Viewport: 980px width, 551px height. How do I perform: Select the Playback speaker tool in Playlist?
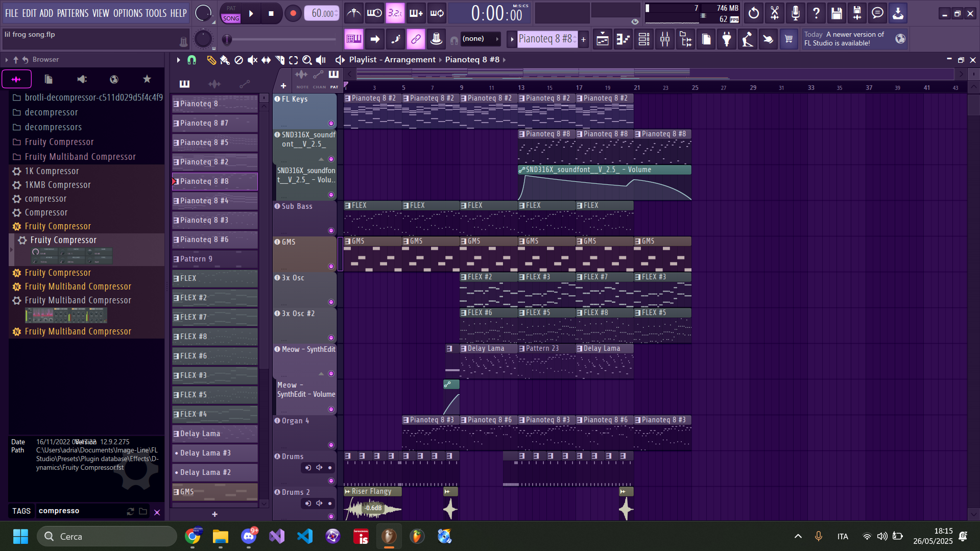[321, 60]
